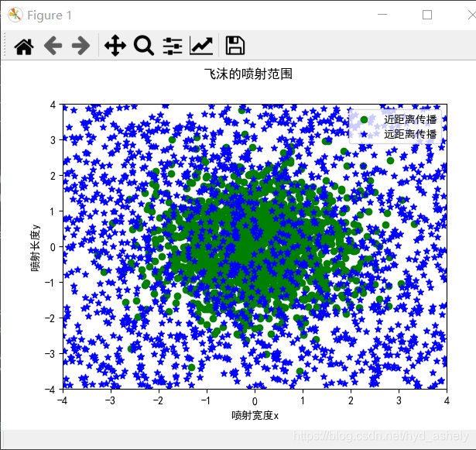
Task: Go back to the previous view
Action: tap(53, 46)
